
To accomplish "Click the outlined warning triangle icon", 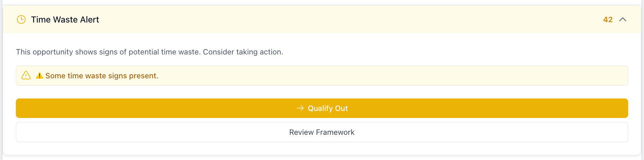I will (26, 75).
